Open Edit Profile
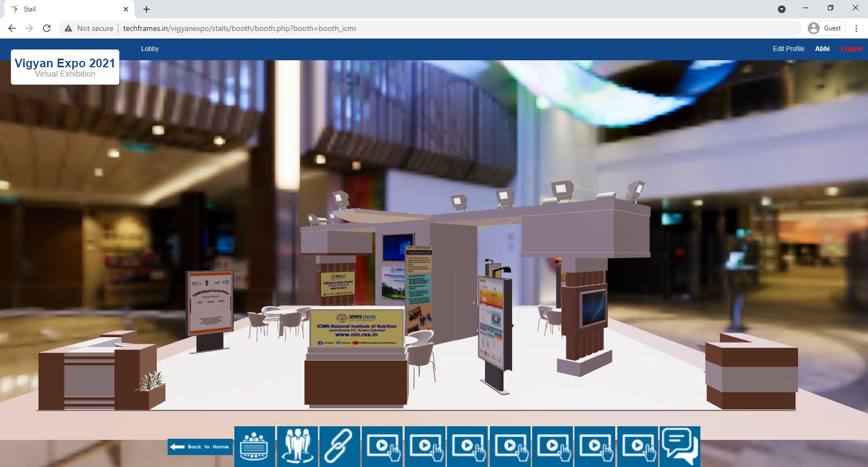The height and width of the screenshot is (467, 868). coord(788,49)
